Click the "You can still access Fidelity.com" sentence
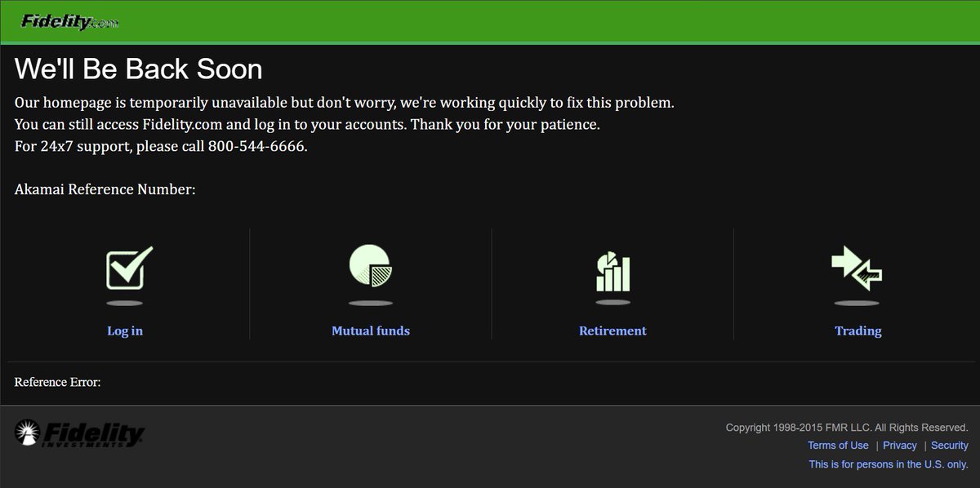This screenshot has height=488, width=980. [x=307, y=126]
